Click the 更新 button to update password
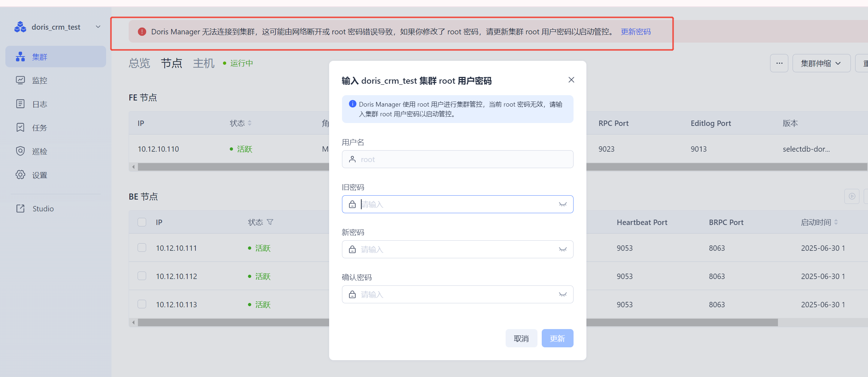 click(557, 338)
